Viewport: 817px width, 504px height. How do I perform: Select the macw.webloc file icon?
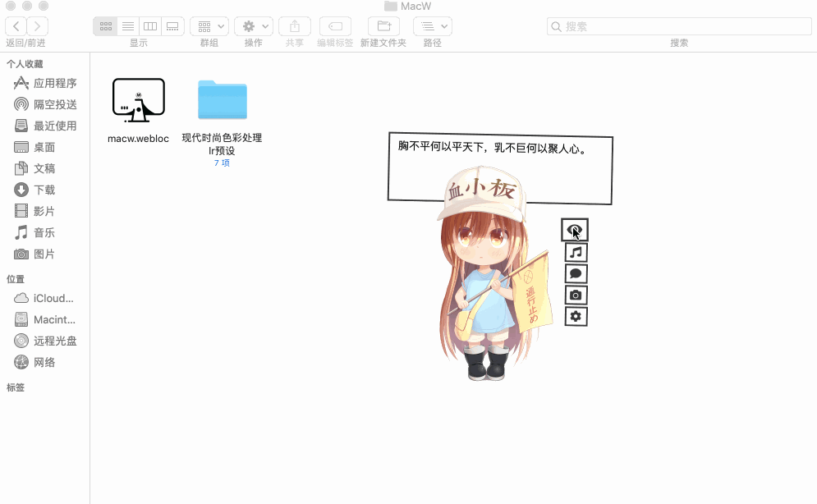(x=139, y=100)
